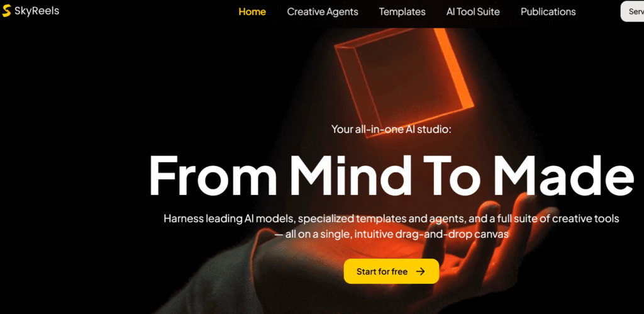Click the partially visible Serv button
Viewport: 644px width, 314px height.
pos(633,11)
